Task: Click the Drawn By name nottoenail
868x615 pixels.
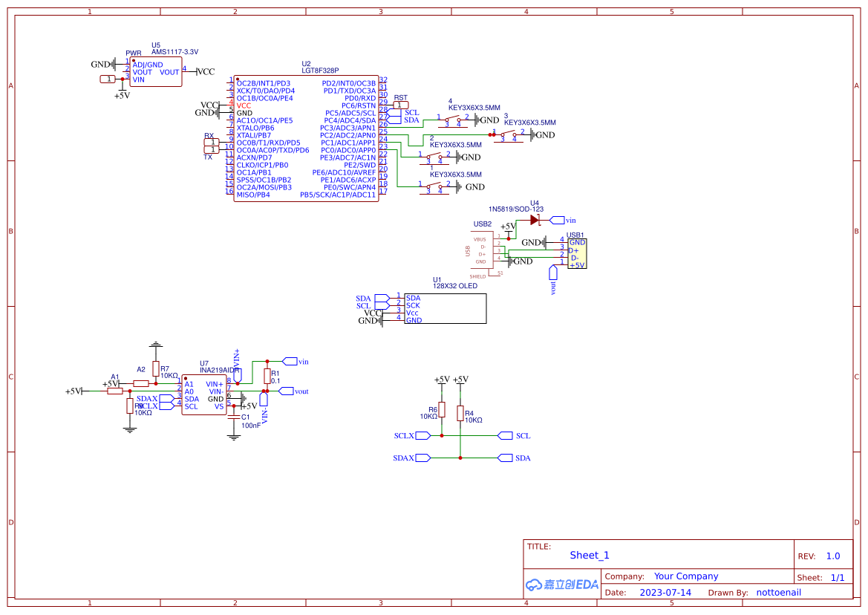Action: 778,592
